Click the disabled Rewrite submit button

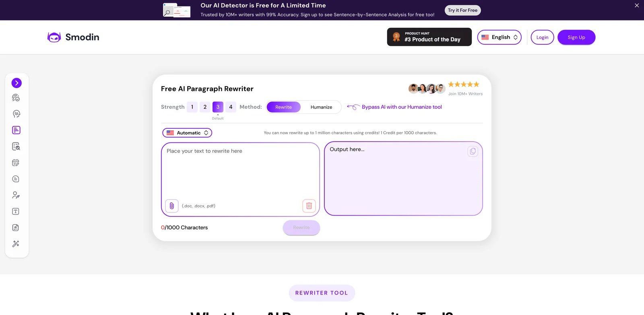coord(301,228)
